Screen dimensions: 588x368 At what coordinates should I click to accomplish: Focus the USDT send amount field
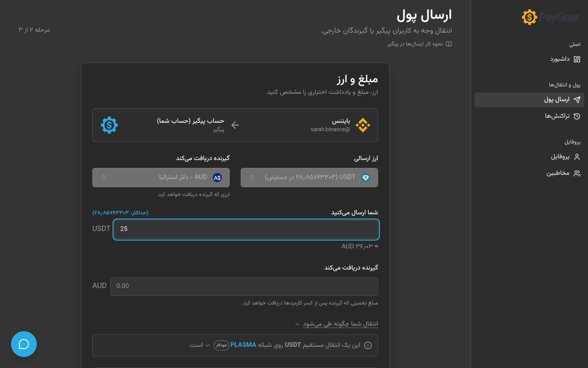pos(246,229)
